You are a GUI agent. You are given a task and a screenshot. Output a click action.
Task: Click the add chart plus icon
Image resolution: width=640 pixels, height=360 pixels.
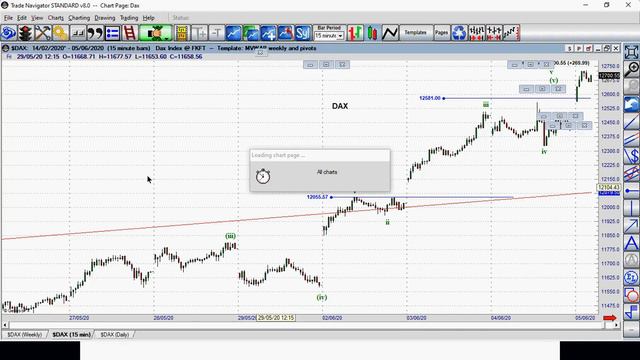(x=269, y=33)
